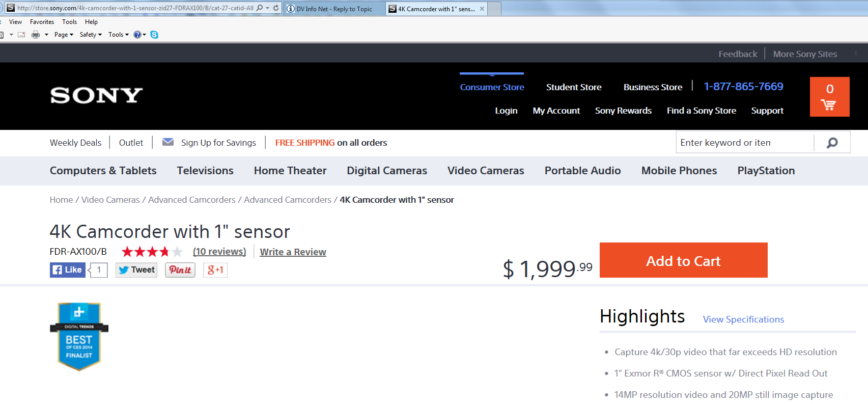Open the View menu

[x=15, y=22]
